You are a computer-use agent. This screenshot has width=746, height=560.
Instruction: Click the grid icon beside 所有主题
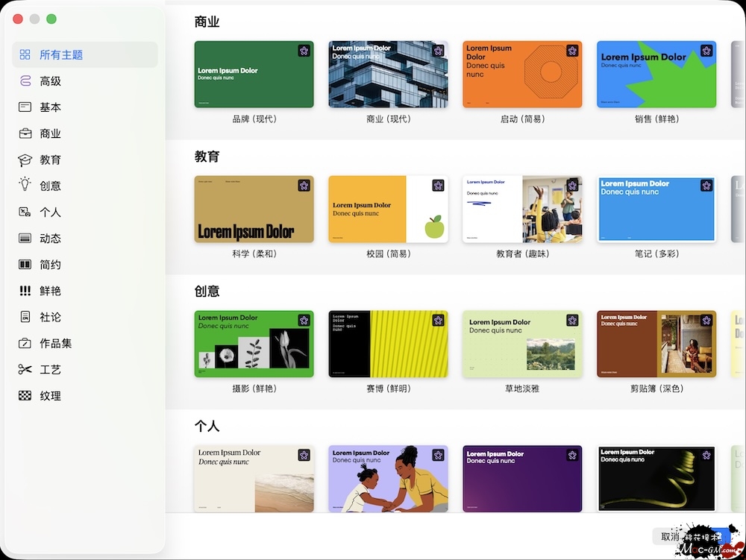click(25, 54)
